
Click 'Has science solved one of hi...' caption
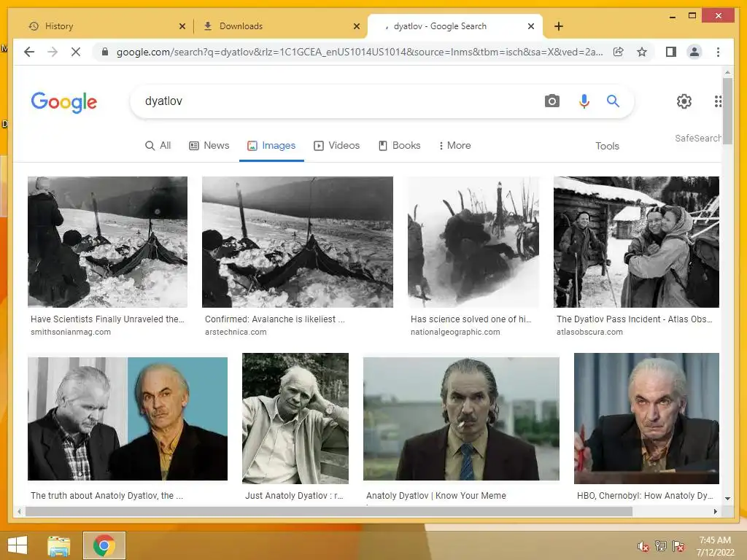(471, 319)
